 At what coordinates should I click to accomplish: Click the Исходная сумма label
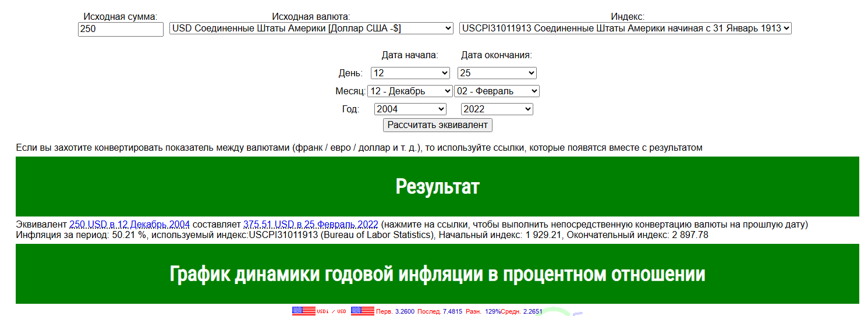click(x=121, y=16)
